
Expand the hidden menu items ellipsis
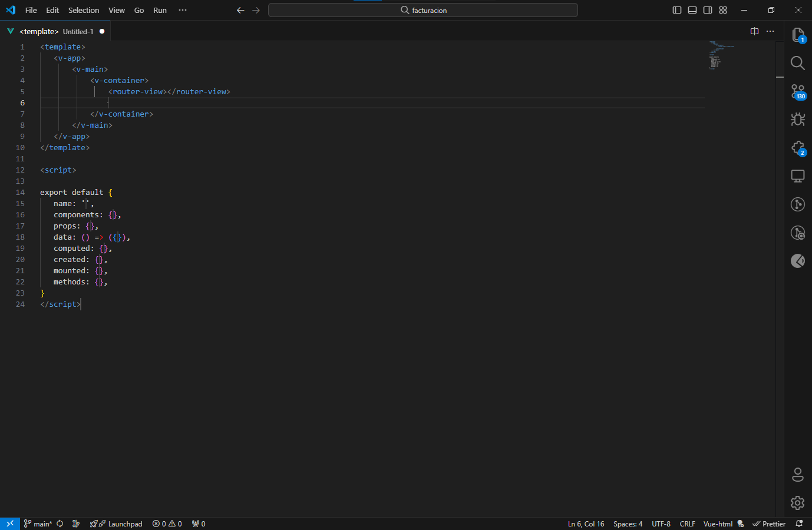(x=183, y=10)
